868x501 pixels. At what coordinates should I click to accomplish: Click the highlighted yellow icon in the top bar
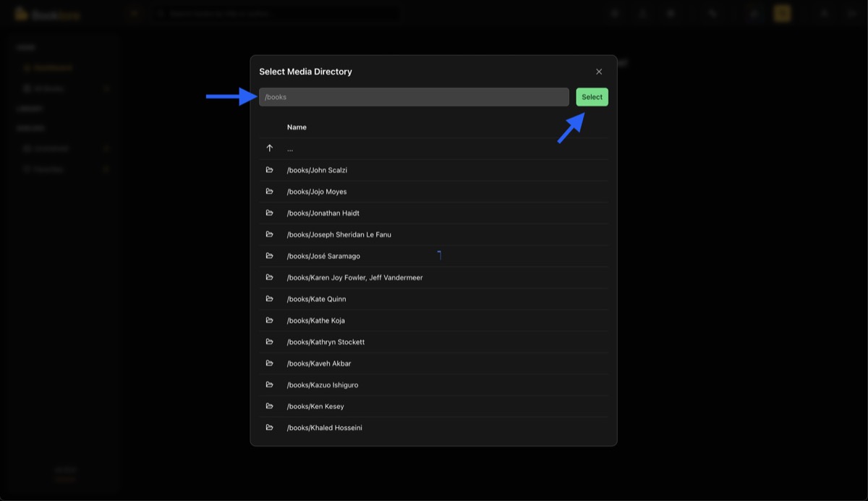coord(782,13)
